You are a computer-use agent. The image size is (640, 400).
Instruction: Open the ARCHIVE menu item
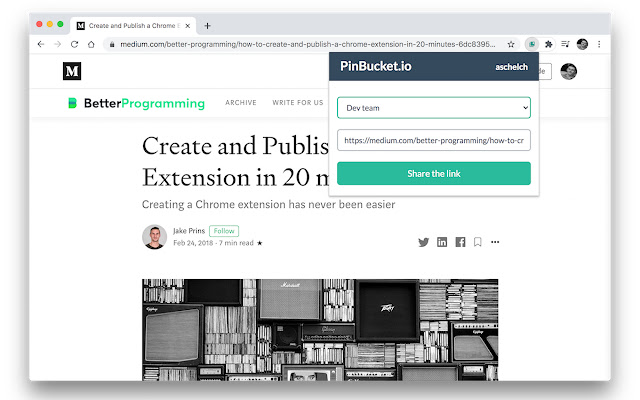click(241, 102)
